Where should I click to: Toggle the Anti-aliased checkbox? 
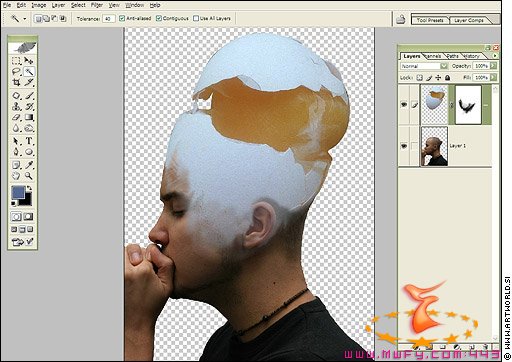(122, 18)
